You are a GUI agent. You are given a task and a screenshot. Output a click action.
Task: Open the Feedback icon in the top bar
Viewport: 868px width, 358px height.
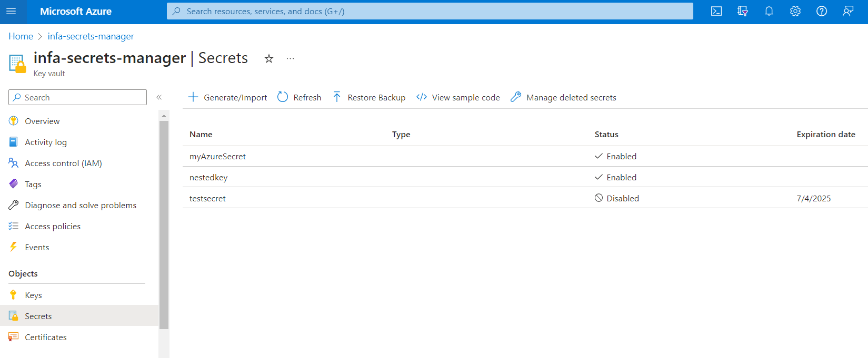(848, 11)
